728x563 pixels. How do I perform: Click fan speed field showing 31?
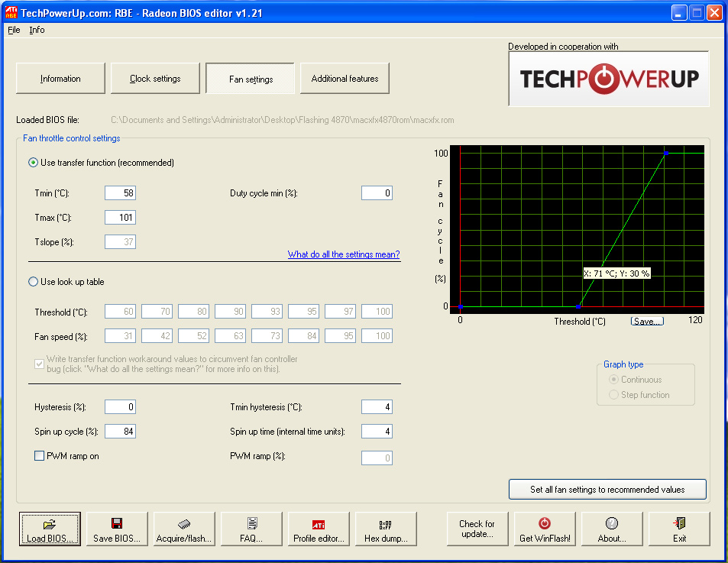(120, 335)
